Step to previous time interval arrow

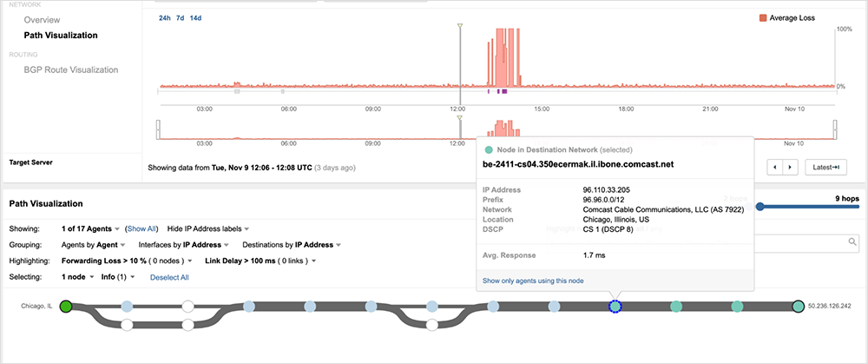click(774, 167)
